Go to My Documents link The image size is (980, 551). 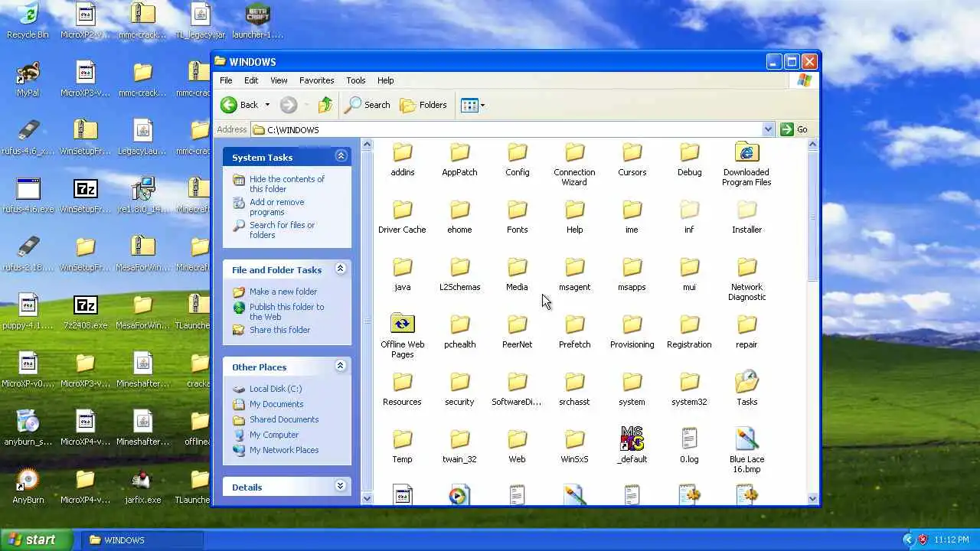[x=276, y=404]
